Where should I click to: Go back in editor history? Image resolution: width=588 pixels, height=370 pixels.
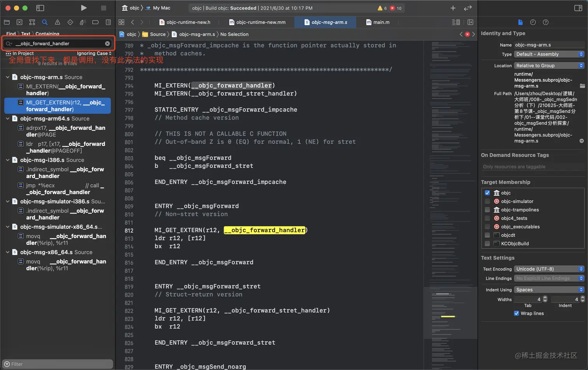pyautogui.click(x=133, y=22)
